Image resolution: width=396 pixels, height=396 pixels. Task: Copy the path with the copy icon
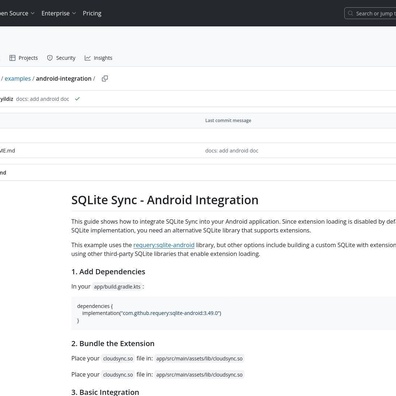pos(105,79)
